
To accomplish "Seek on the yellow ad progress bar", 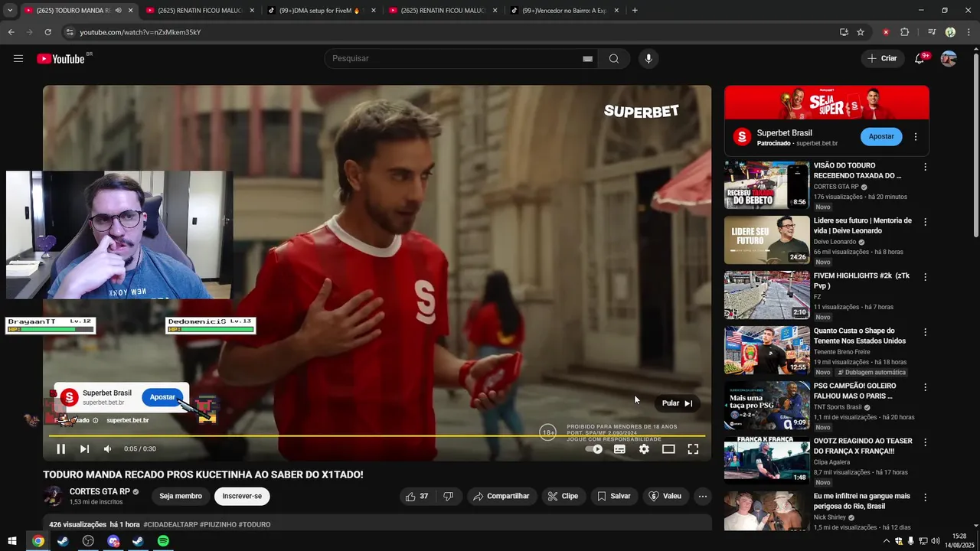I will (x=377, y=436).
